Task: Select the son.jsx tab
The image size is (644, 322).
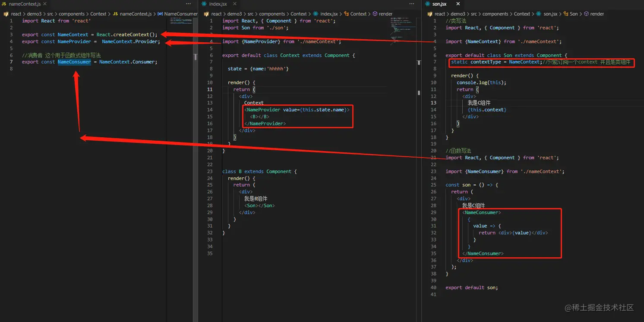Action: pyautogui.click(x=440, y=4)
